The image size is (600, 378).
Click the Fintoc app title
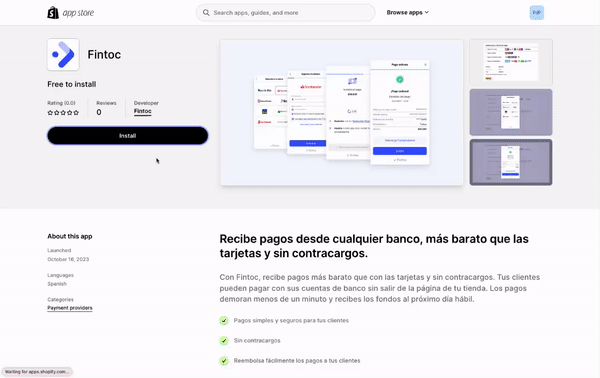tap(104, 55)
